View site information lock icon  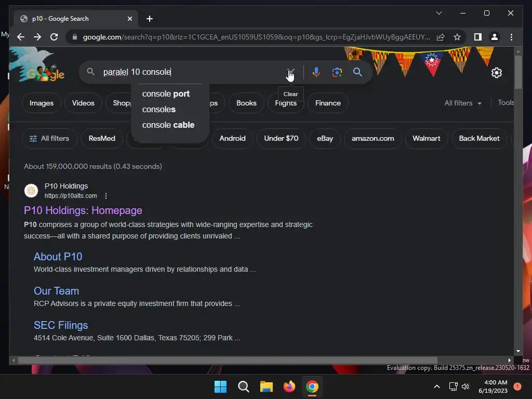(x=75, y=37)
